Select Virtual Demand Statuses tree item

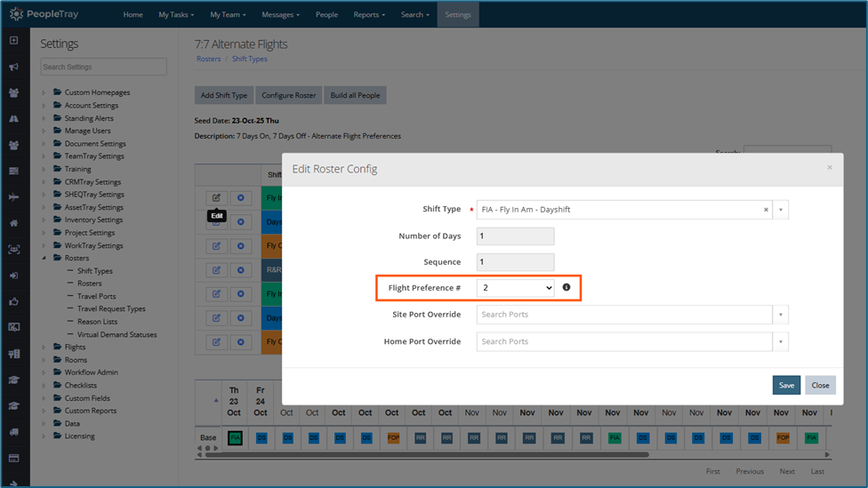pyautogui.click(x=117, y=334)
